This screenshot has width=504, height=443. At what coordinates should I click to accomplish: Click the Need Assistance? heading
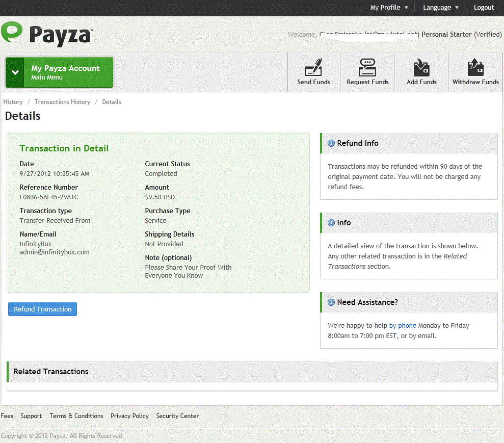click(367, 302)
